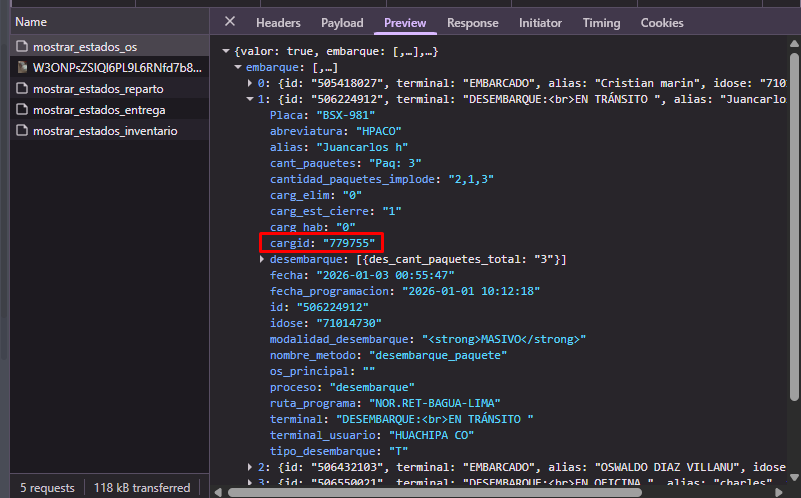This screenshot has width=801, height=498.
Task: View the Cookies tab
Action: tap(662, 23)
